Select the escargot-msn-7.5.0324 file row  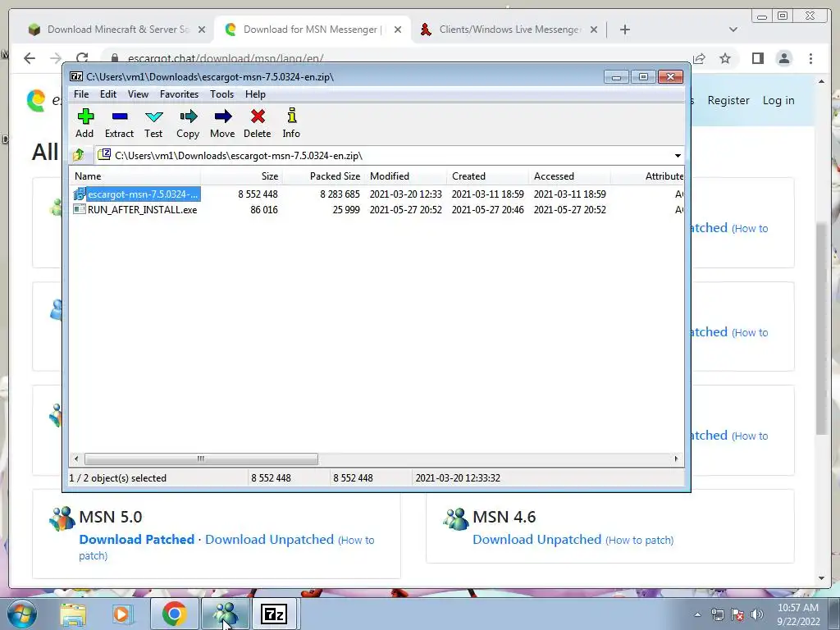tap(377, 194)
